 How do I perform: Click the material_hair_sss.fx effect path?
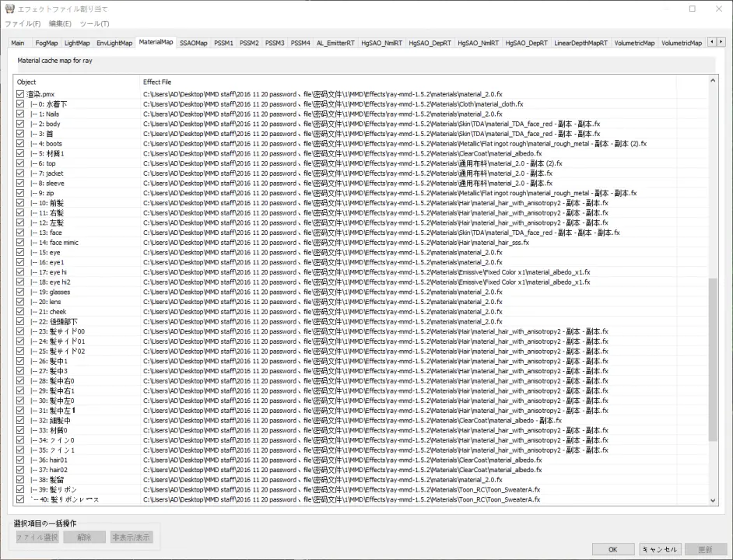[x=335, y=242]
